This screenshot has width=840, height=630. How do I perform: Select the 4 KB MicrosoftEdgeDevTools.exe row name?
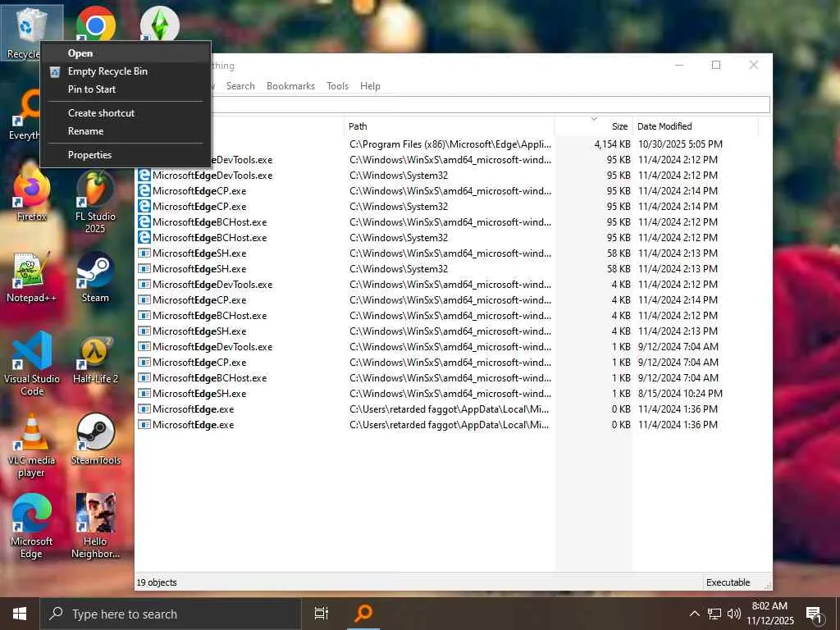pyautogui.click(x=212, y=285)
